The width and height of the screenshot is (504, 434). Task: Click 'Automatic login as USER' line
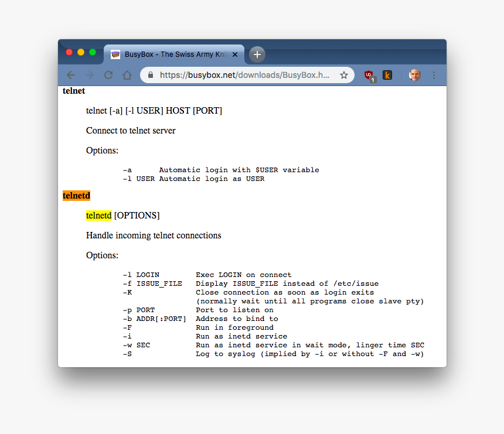pyautogui.click(x=212, y=179)
